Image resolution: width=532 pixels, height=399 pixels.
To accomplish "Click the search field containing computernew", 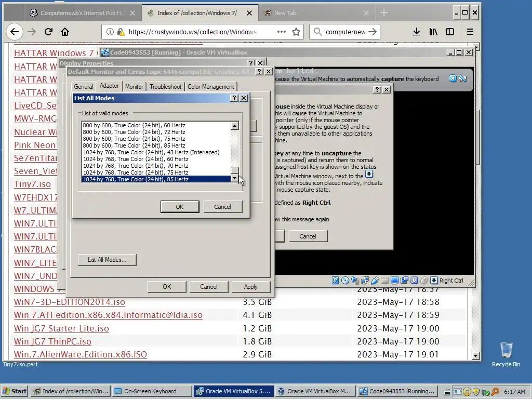I will pyautogui.click(x=344, y=32).
